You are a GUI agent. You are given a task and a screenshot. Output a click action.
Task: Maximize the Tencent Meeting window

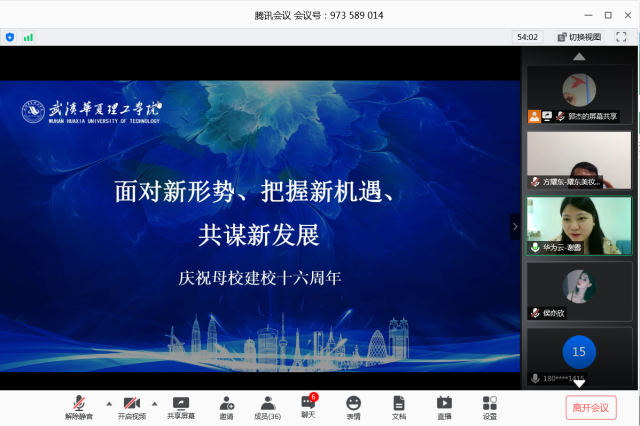click(608, 15)
